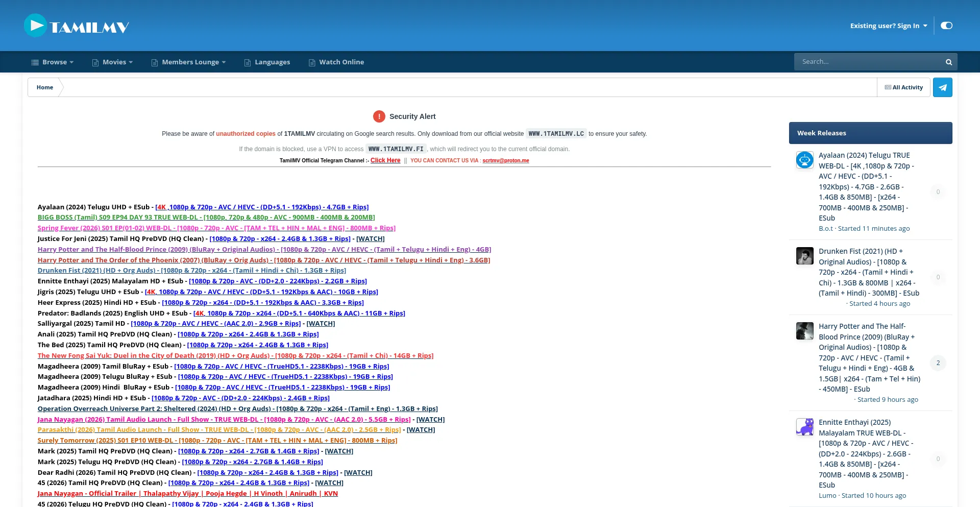This screenshot has height=507, width=980.
Task: Click the Languages page icon in navbar
Action: [248, 62]
